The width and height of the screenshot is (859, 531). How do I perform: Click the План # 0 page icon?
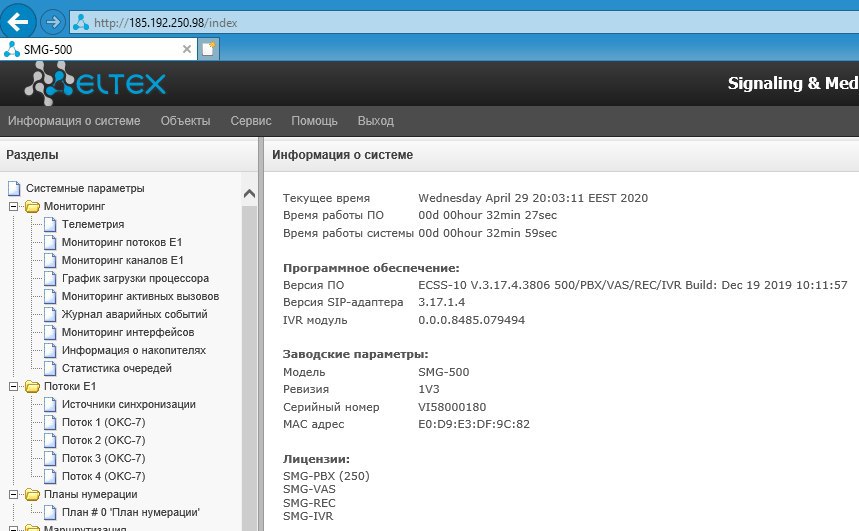[x=50, y=512]
